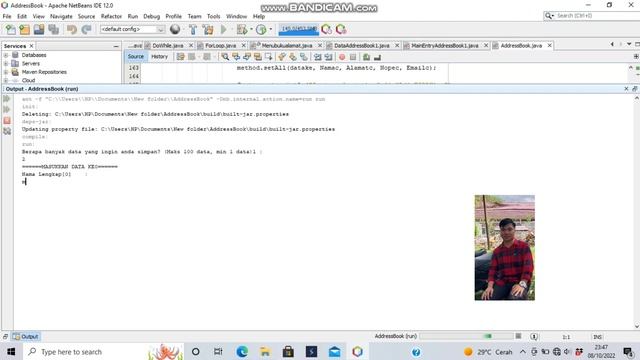Image resolution: width=640 pixels, height=360 pixels.
Task: Click the second profiler icon after memory bar
Action: pos(341,29)
